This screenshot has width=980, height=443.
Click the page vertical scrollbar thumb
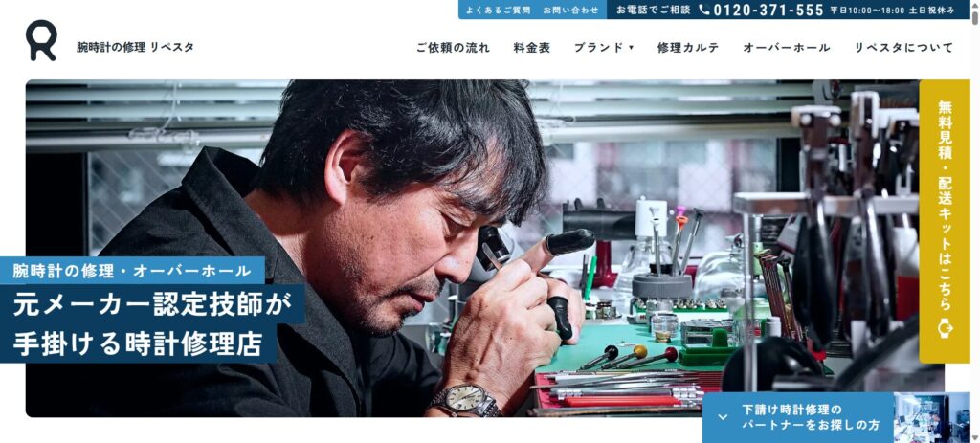(975, 16)
